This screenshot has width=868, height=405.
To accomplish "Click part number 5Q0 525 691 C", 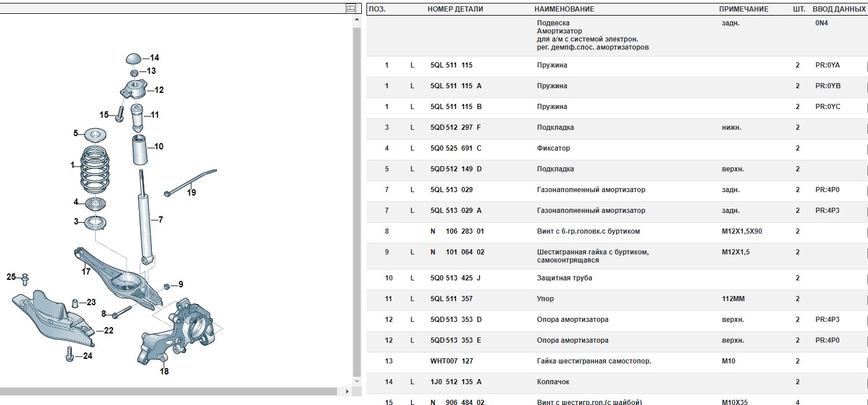I will pyautogui.click(x=456, y=148).
